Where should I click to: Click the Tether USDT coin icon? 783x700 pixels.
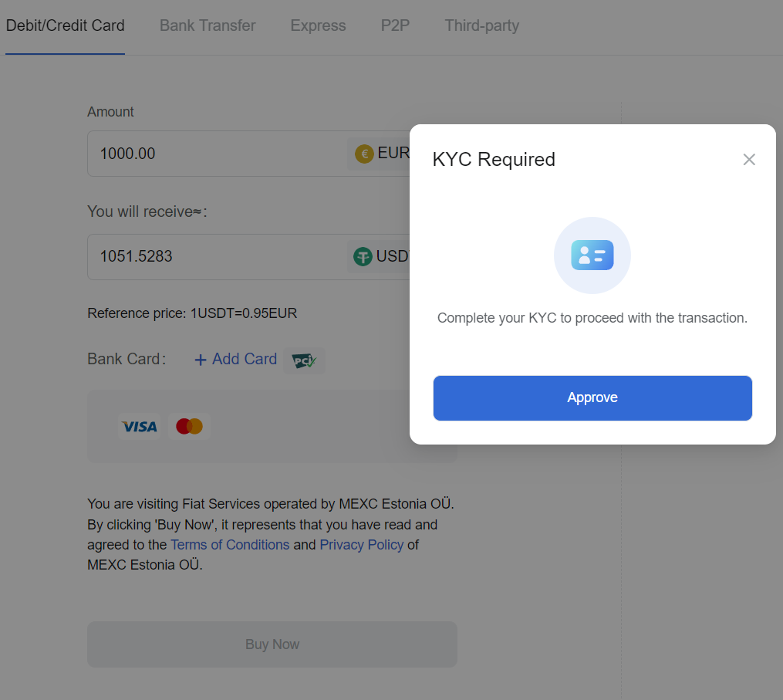(x=363, y=257)
